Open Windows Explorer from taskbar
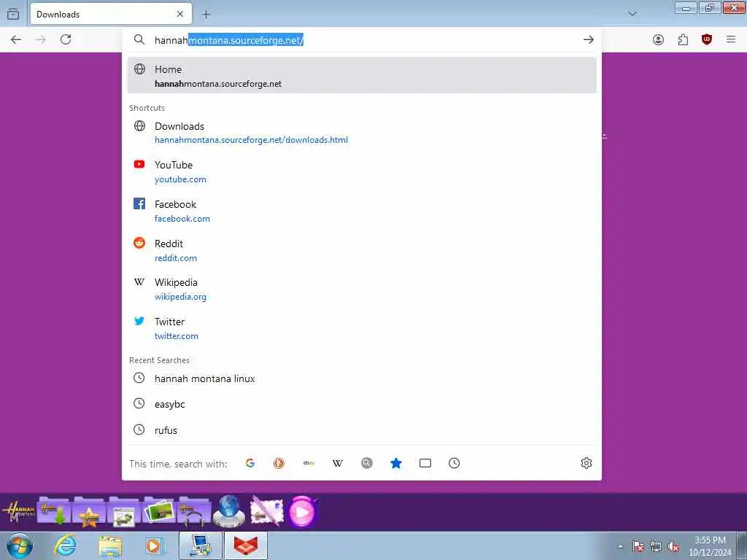 (111, 546)
